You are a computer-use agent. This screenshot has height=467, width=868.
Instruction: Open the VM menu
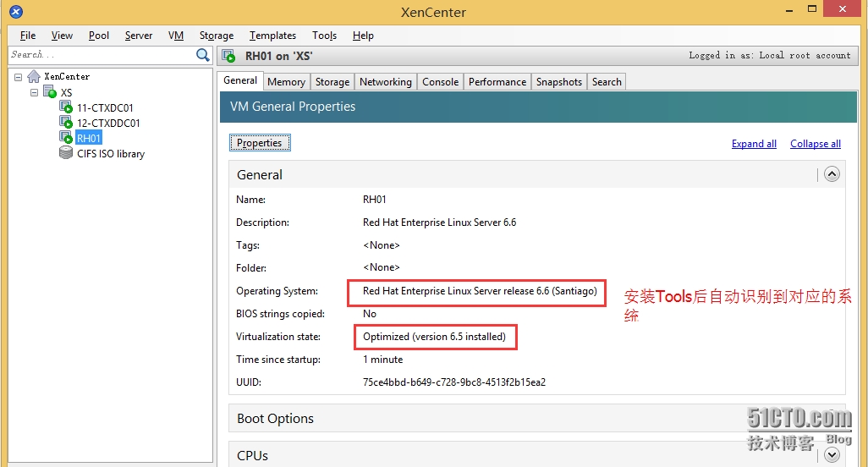pyautogui.click(x=176, y=36)
